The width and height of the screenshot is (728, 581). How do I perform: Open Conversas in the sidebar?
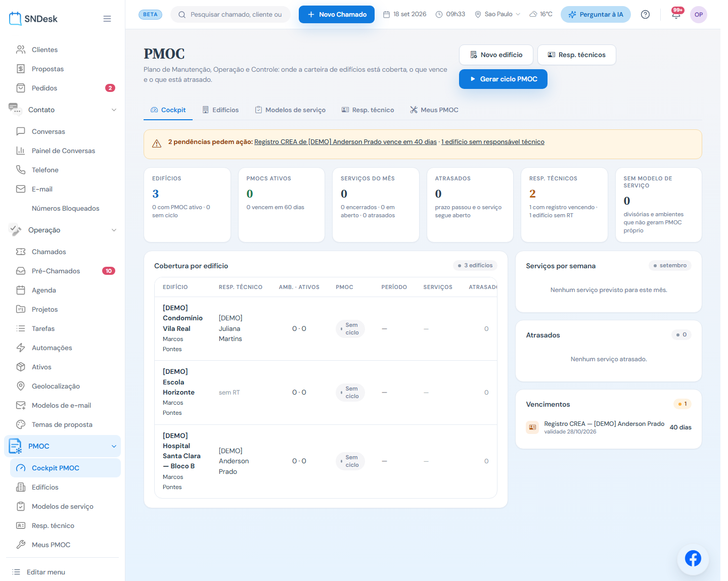66,131
